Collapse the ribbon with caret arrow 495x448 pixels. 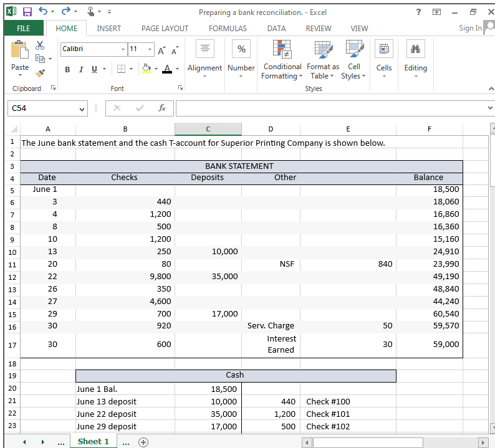[x=491, y=89]
